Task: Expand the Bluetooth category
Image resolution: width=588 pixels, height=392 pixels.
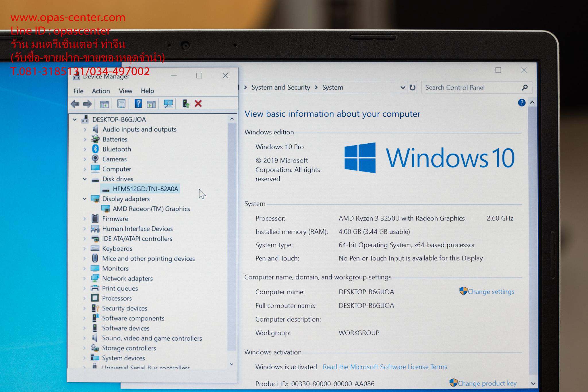Action: coord(85,149)
